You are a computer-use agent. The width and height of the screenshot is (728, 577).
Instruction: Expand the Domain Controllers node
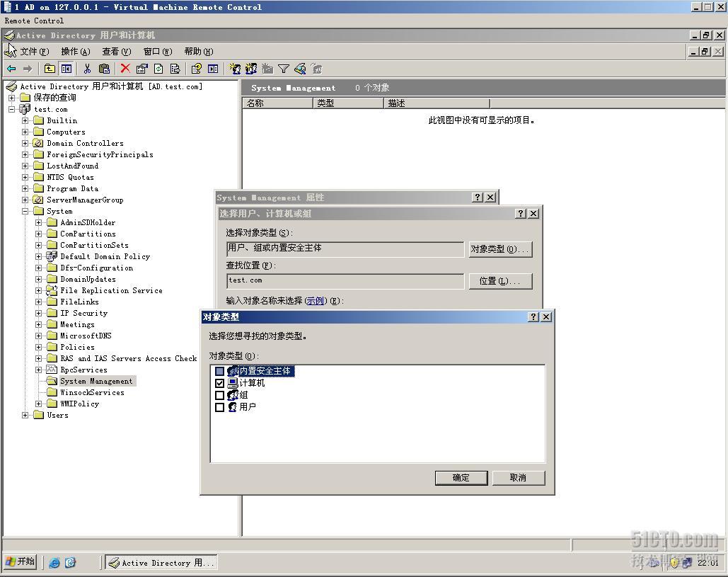[x=25, y=143]
